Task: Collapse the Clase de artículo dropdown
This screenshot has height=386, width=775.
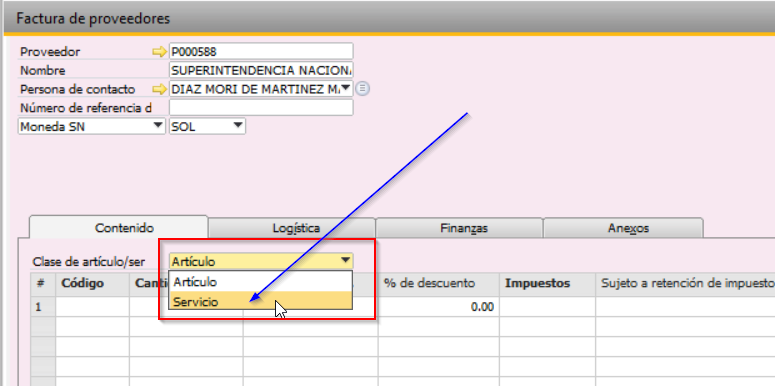Action: (345, 261)
